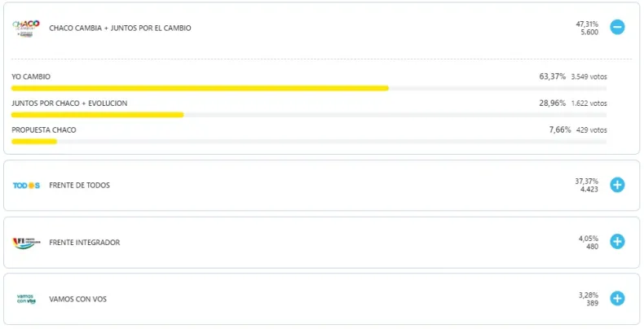Click the Todos party logo
Image resolution: width=644 pixels, height=329 pixels.
point(26,186)
